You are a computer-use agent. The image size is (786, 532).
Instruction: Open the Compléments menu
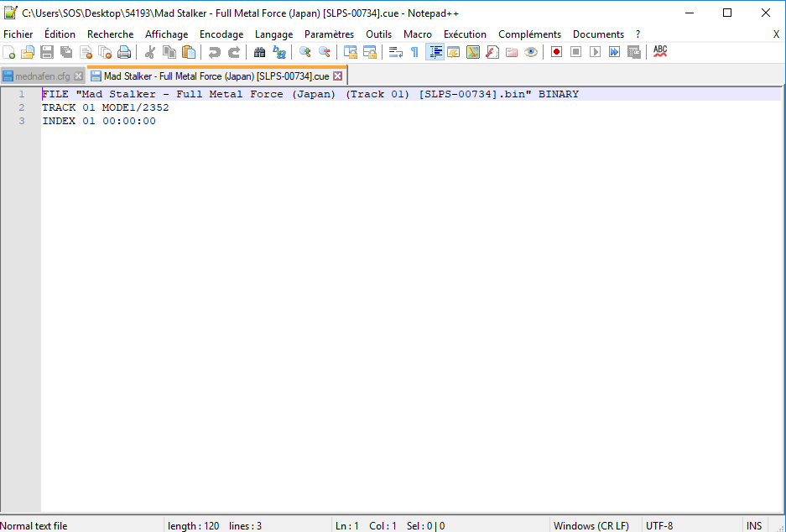pos(529,34)
